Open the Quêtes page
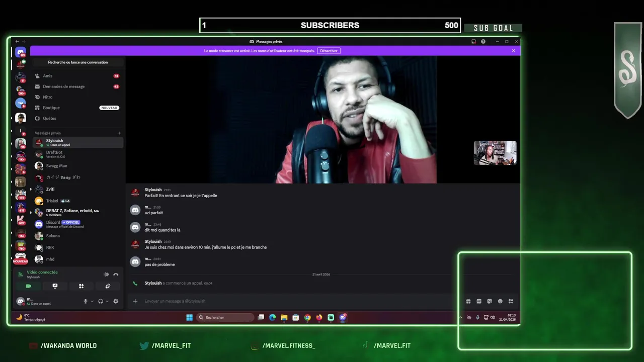The image size is (644, 362). [77, 118]
